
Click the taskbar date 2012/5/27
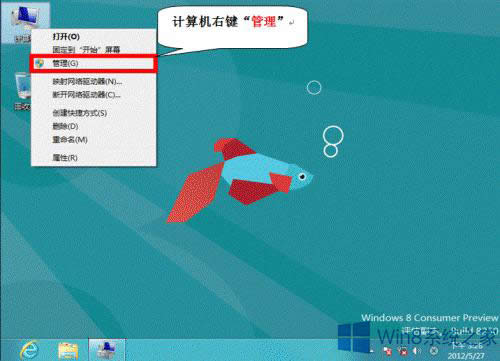466,356
